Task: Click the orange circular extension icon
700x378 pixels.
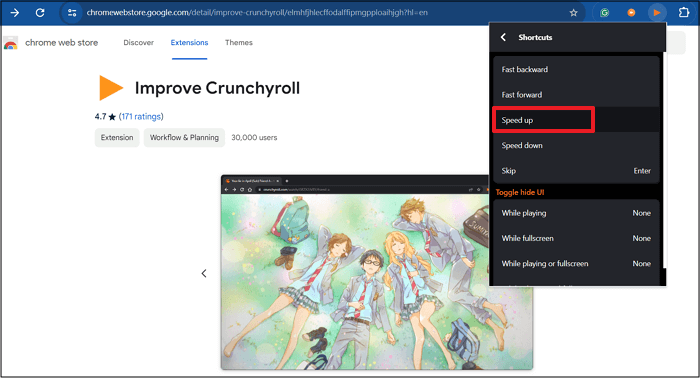Action: [x=631, y=13]
